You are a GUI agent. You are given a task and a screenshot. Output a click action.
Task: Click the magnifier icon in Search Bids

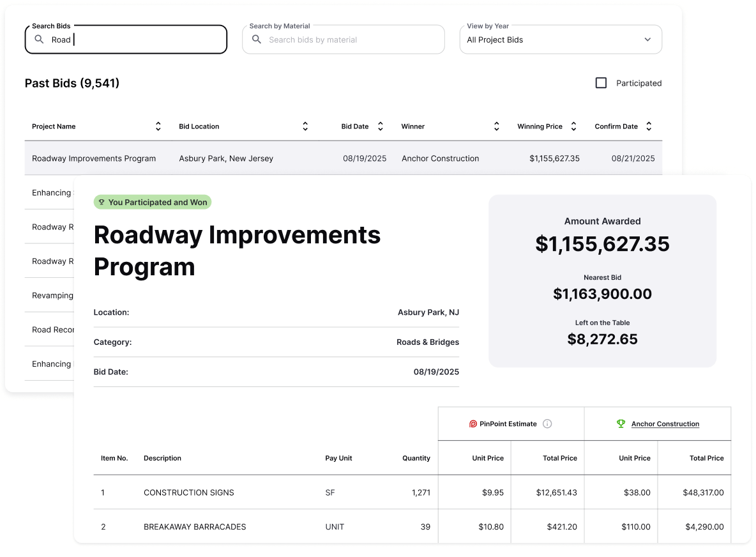(x=39, y=40)
